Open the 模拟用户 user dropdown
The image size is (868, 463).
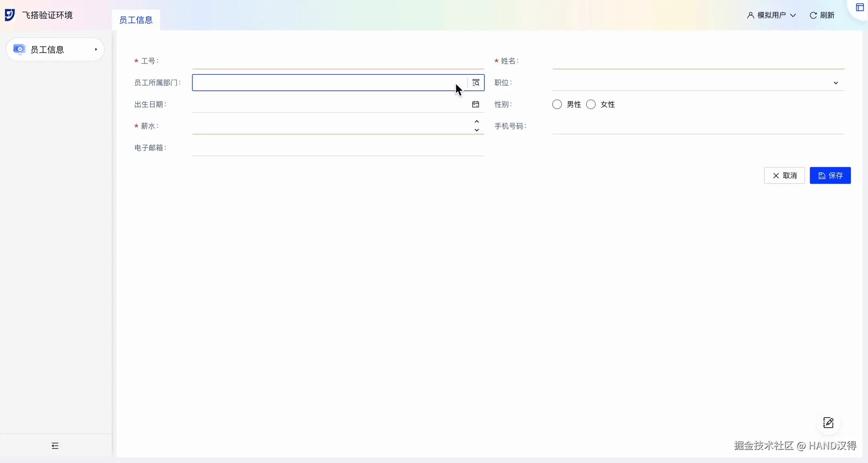pos(771,15)
